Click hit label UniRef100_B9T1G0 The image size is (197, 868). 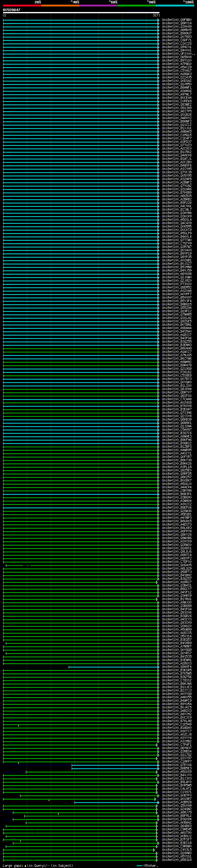tap(177, 60)
